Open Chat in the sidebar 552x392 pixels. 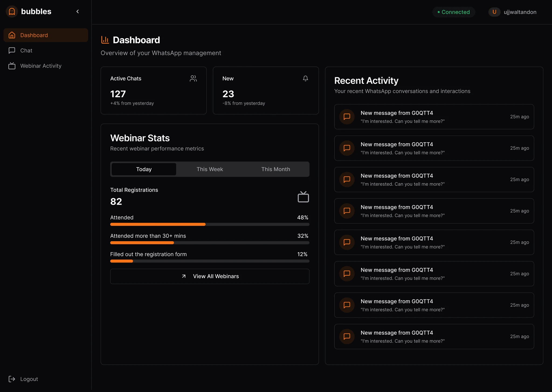pyautogui.click(x=46, y=51)
